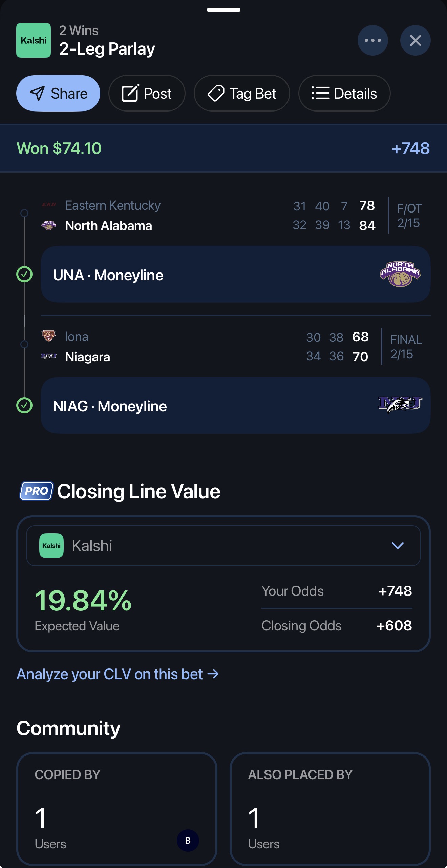447x868 pixels.
Task: Click the Details list icon
Action: [x=321, y=93]
